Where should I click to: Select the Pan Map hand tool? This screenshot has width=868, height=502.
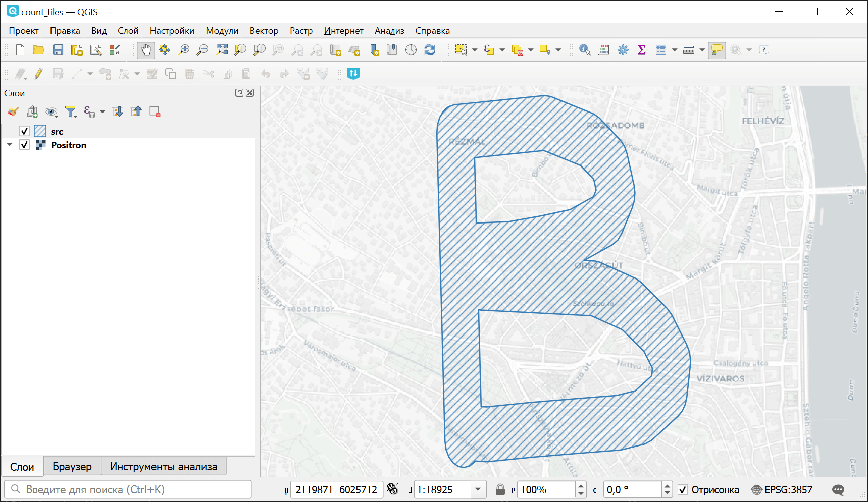tap(146, 50)
